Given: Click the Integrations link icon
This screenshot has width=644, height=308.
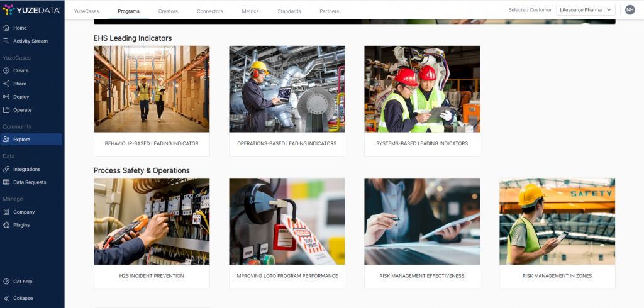Looking at the screenshot, I should click(x=6, y=169).
